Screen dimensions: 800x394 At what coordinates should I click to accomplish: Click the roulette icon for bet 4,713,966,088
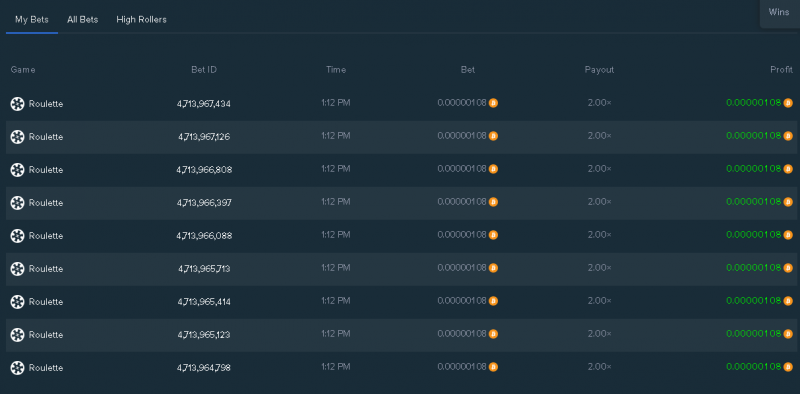pyautogui.click(x=17, y=236)
